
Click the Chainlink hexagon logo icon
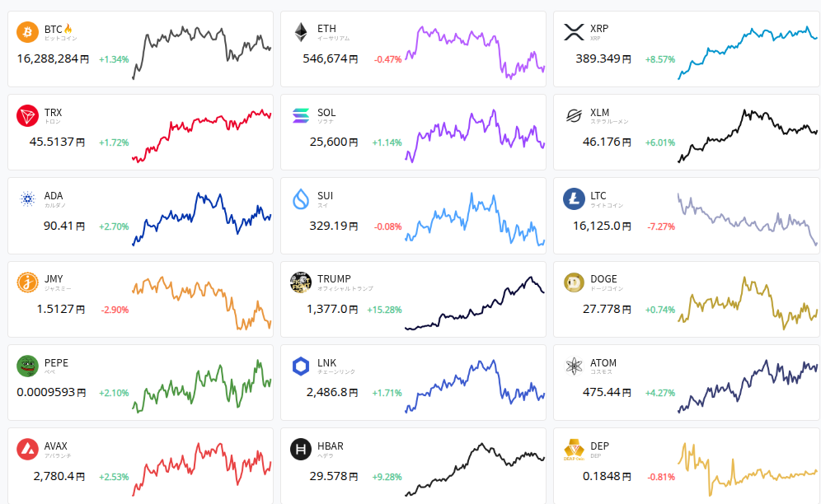[301, 366]
